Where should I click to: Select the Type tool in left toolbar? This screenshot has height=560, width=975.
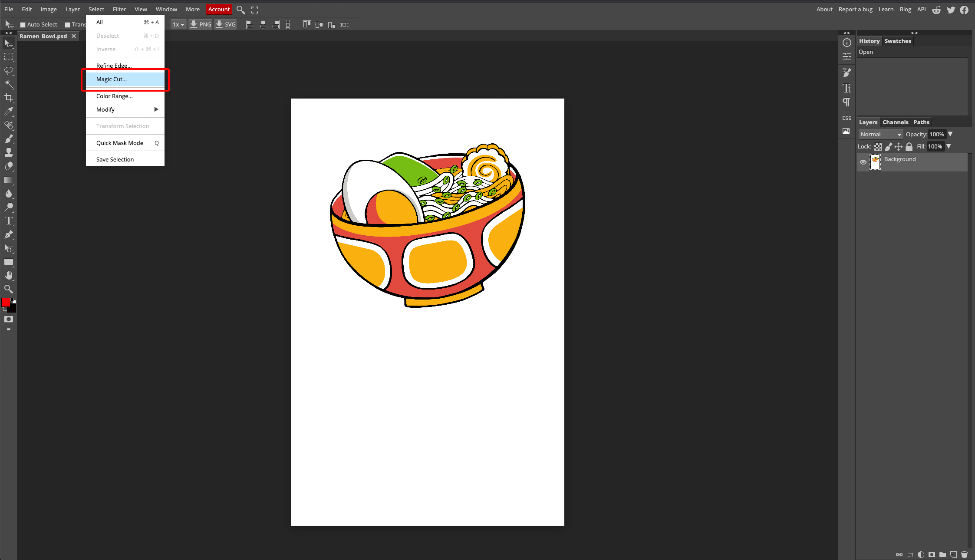[x=9, y=221]
